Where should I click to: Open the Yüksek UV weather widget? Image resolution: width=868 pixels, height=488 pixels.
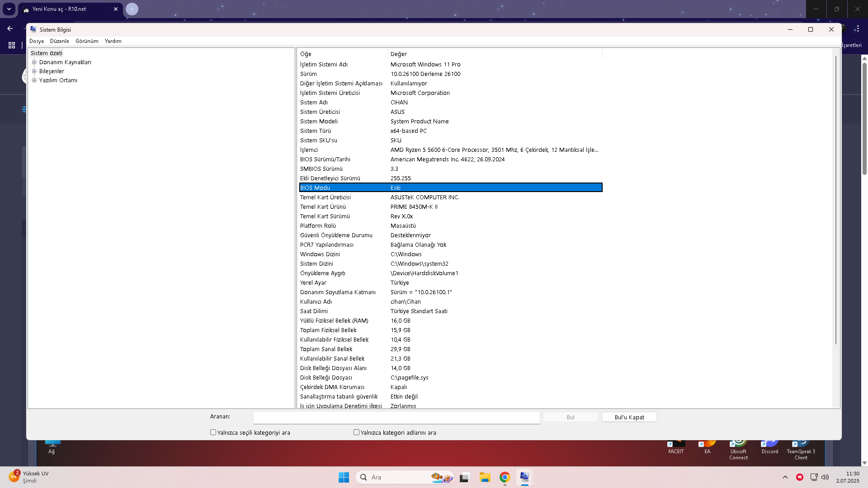(29, 477)
